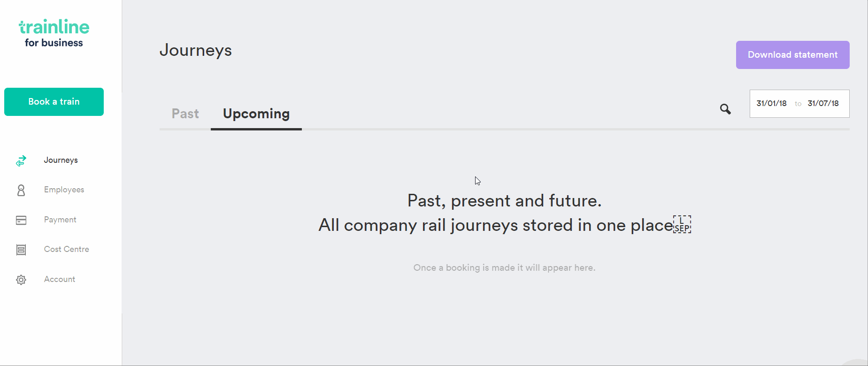Open the Employees sidebar link

[x=64, y=190]
